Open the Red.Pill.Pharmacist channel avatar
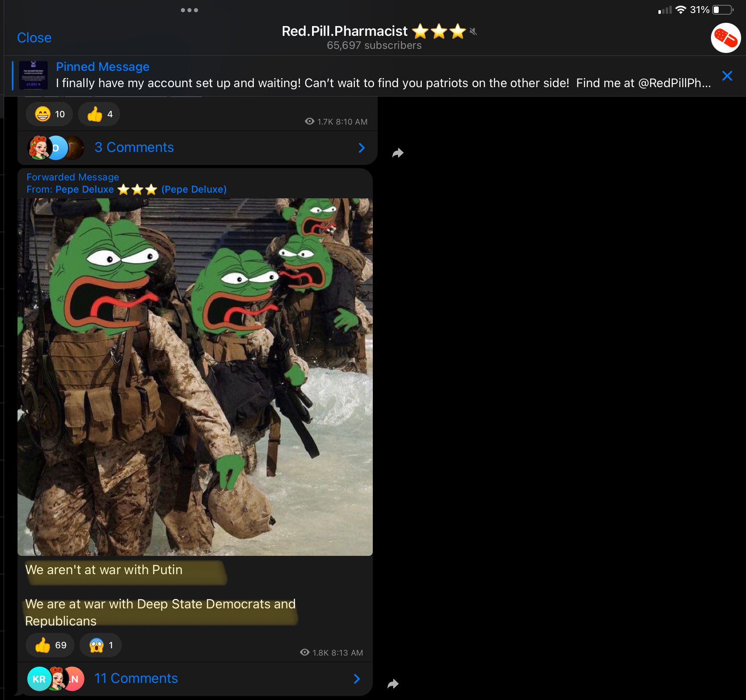Viewport: 746px width, 700px height. click(726, 38)
